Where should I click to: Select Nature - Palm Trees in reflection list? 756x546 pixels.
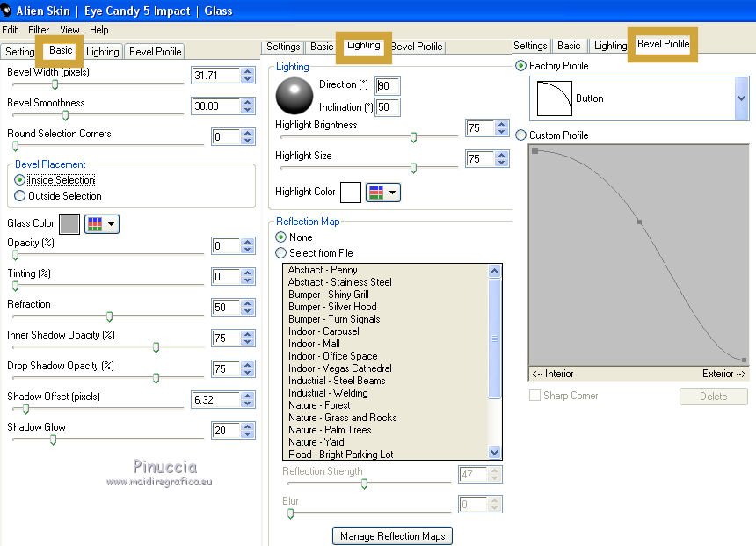pos(330,430)
